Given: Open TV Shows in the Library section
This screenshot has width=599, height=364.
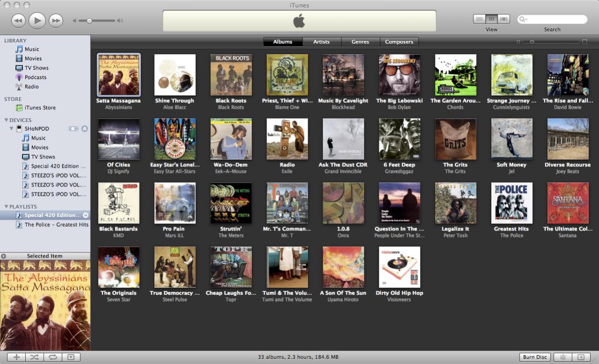Looking at the screenshot, I should click(37, 68).
